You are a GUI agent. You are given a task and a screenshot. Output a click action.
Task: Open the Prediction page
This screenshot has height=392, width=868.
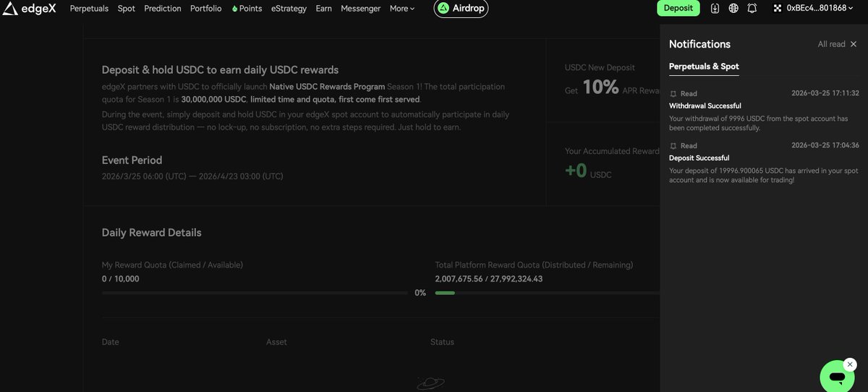tap(163, 9)
